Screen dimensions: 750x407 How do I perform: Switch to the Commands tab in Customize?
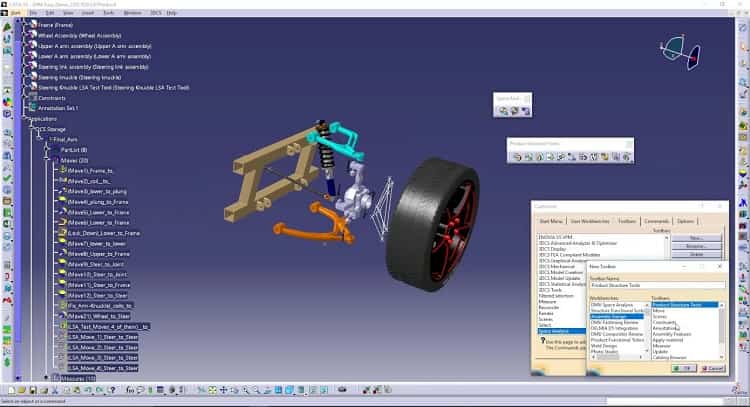pos(656,221)
